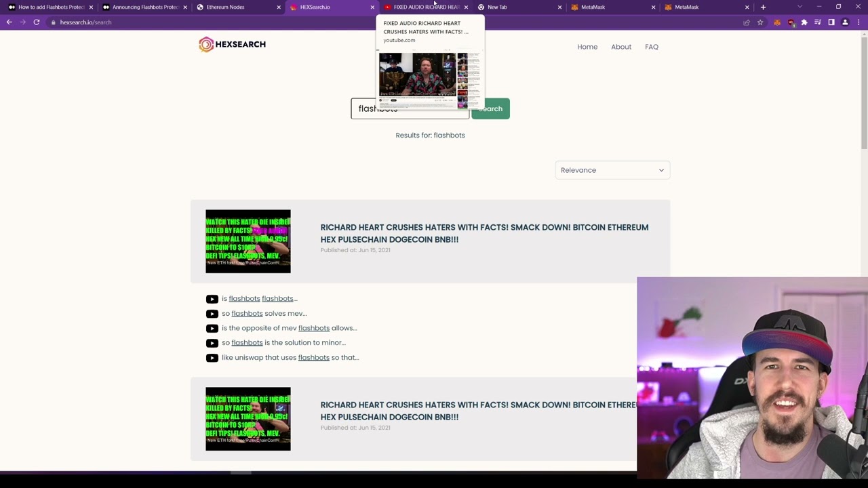
Task: Close the New Tab tab
Action: (x=559, y=7)
